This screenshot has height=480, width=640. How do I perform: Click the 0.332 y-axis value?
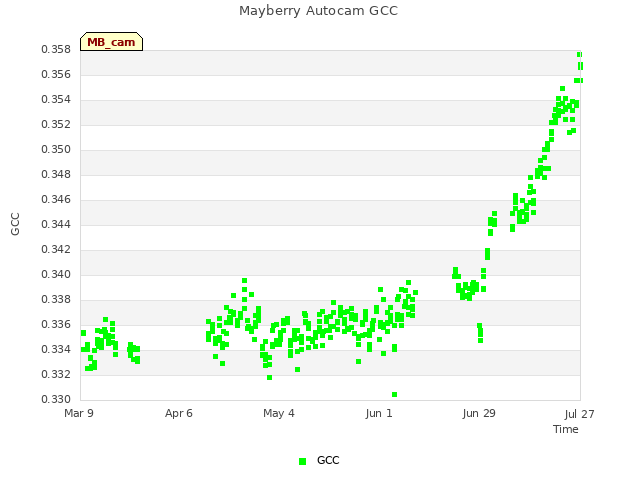tap(56, 374)
